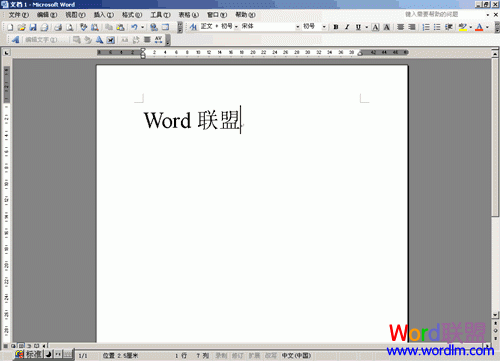This screenshot has width=500, height=361.
Task: Toggle Center alignment
Action: click(401, 27)
